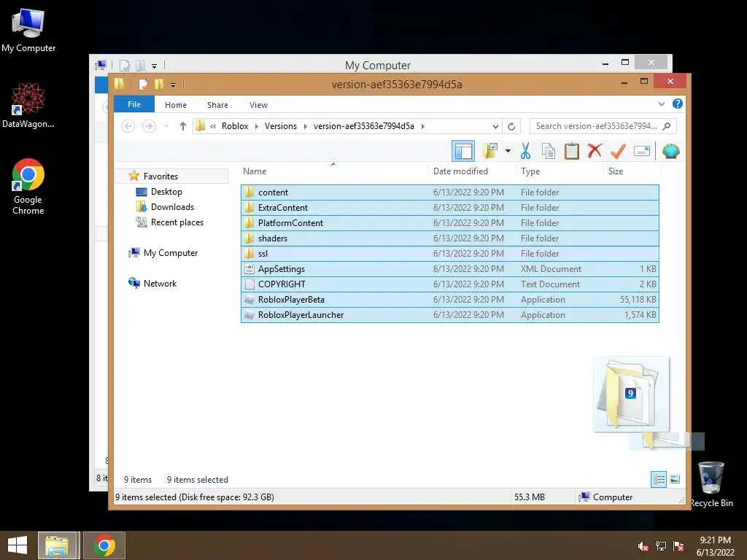The height and width of the screenshot is (560, 747).
Task: Sort by Size column header
Action: tap(616, 171)
